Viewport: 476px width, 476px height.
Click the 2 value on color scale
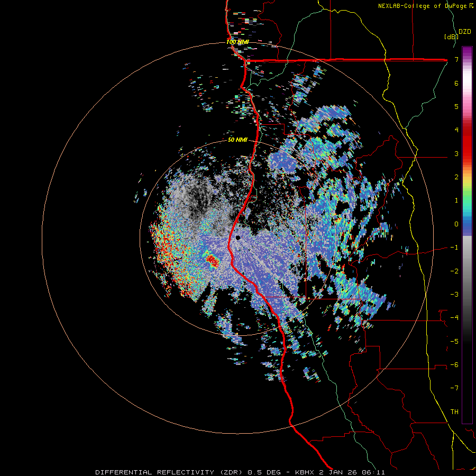pos(456,177)
